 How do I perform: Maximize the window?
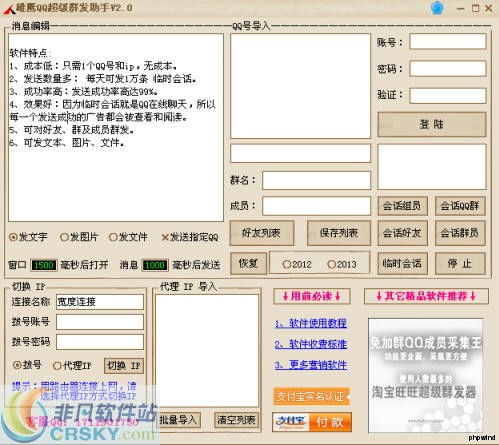pyautogui.click(x=476, y=8)
